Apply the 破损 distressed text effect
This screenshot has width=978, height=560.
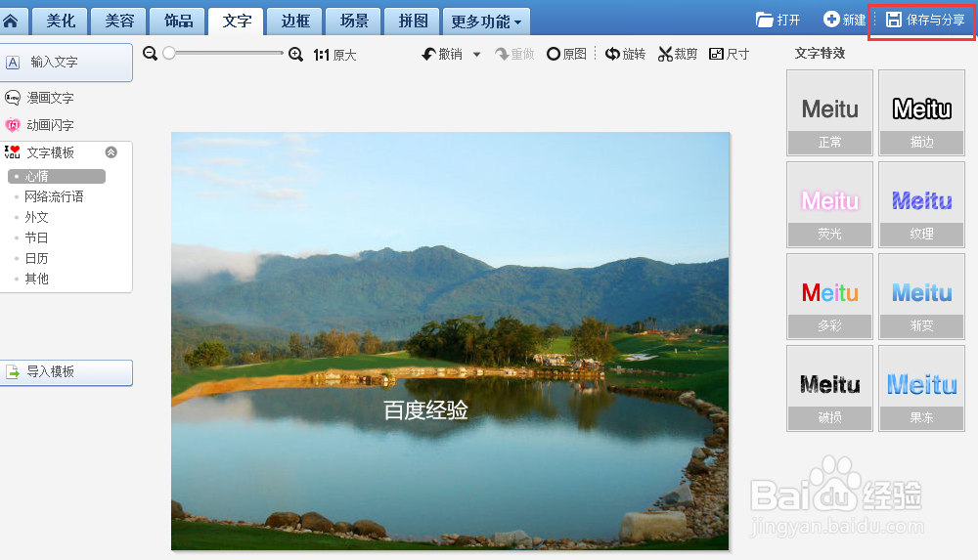point(829,388)
